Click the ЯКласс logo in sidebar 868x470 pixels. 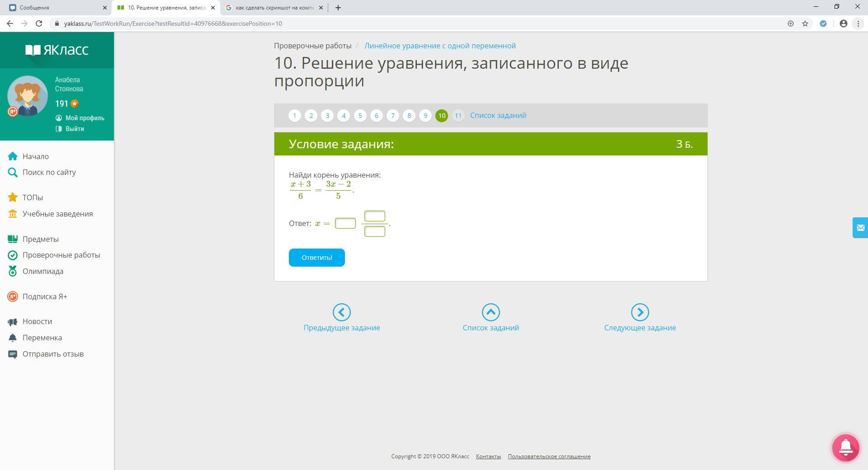pos(57,50)
